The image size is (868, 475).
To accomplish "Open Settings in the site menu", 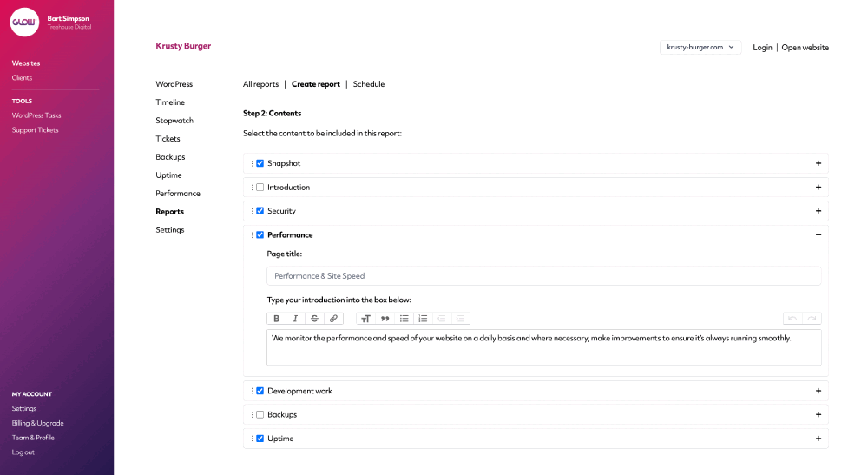I will pos(170,230).
